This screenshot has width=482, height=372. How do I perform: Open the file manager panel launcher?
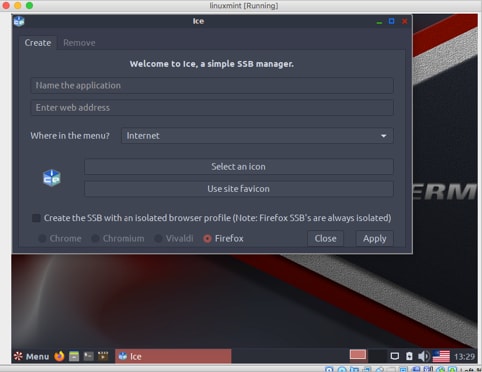pos(74,356)
